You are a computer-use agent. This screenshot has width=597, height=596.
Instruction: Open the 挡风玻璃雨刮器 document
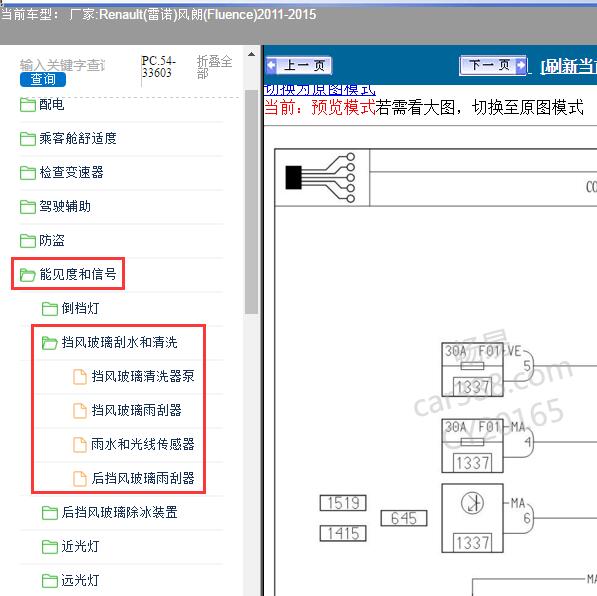pyautogui.click(x=136, y=410)
